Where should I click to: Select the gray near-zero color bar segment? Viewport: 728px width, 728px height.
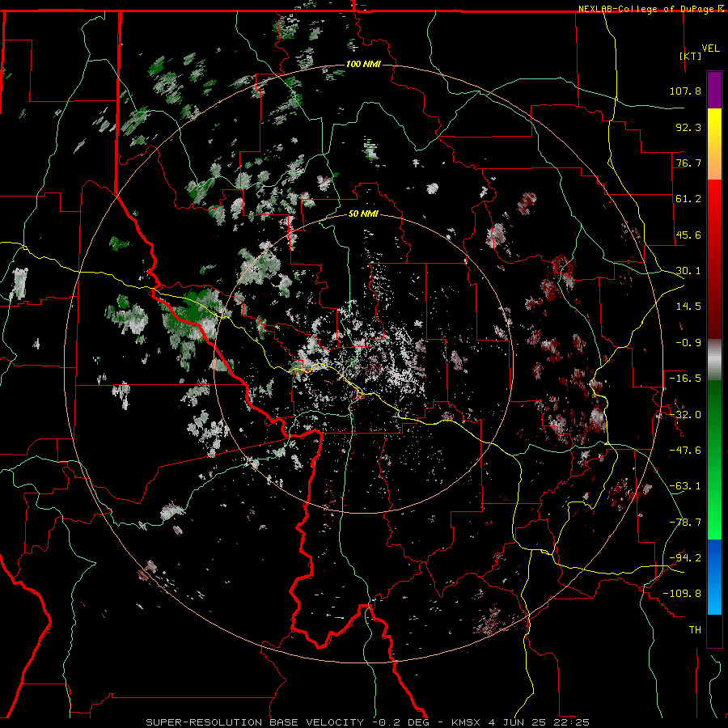point(714,360)
